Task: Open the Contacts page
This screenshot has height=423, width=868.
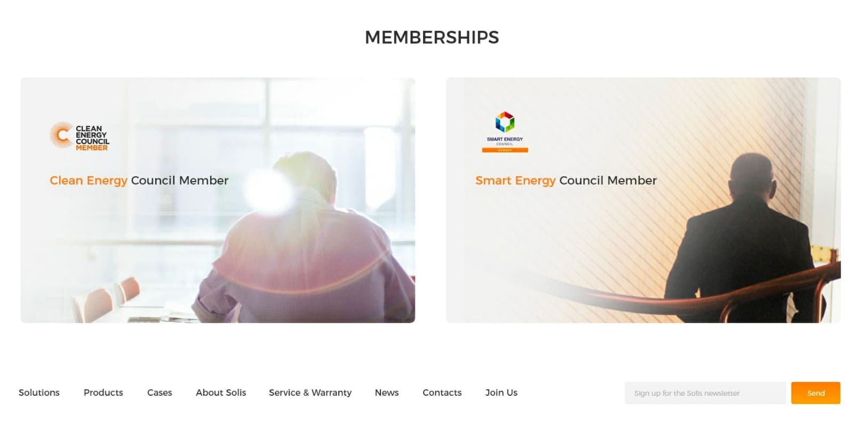Action: [442, 393]
